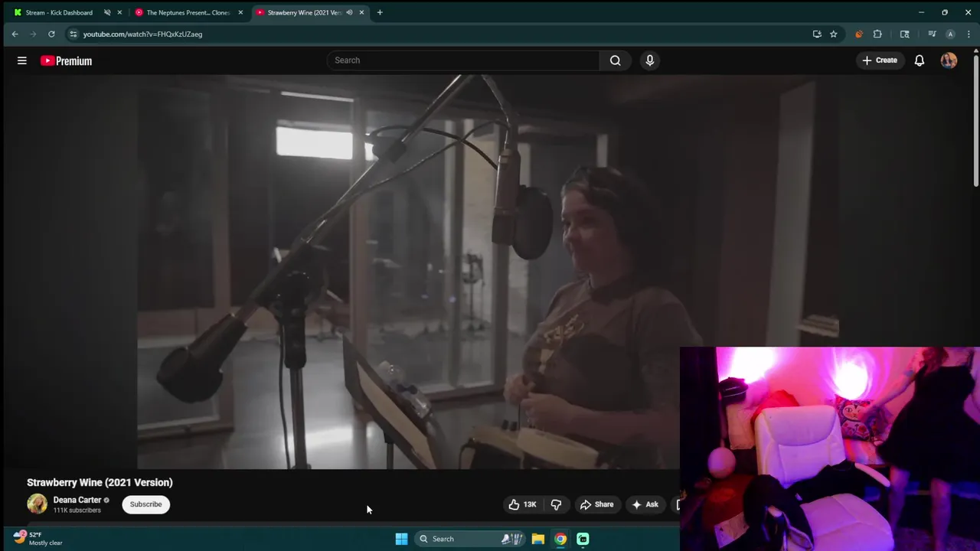
Task: Open the Chrome extensions puzzle icon
Action: (x=877, y=34)
